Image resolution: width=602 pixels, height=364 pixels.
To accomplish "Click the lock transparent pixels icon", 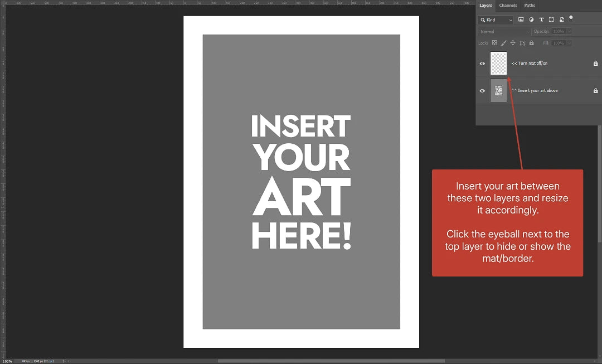I will pos(494,43).
